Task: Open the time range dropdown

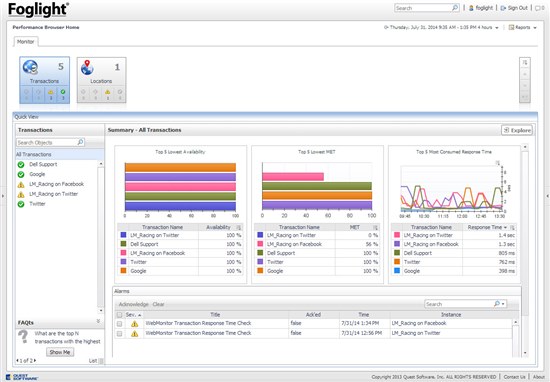Action: point(497,28)
